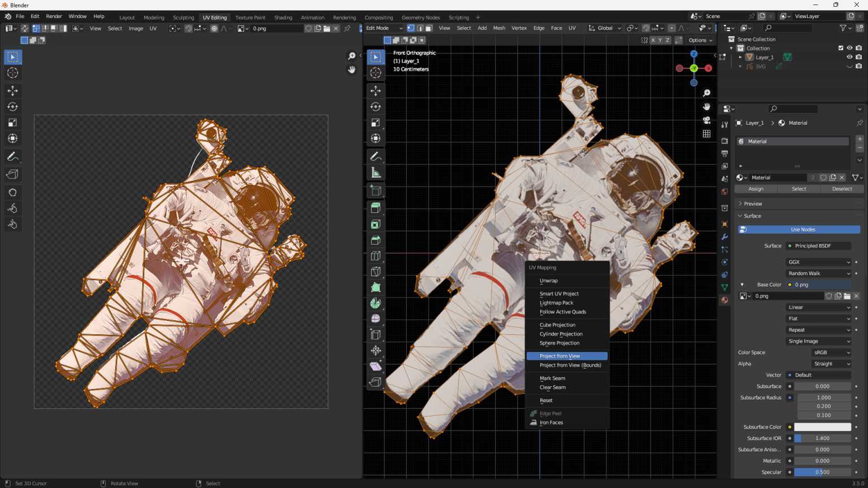Click the Metallic value field
The width and height of the screenshot is (868, 488).
click(822, 461)
